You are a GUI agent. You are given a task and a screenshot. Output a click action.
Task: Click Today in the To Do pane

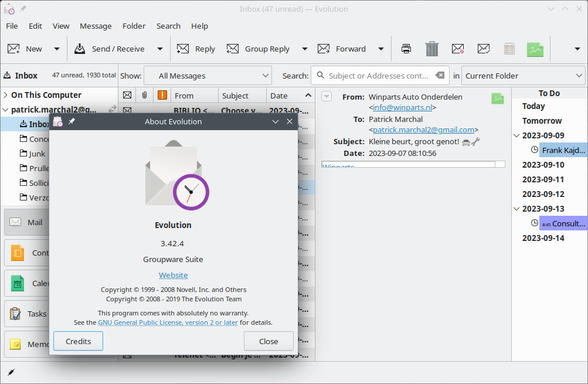533,106
